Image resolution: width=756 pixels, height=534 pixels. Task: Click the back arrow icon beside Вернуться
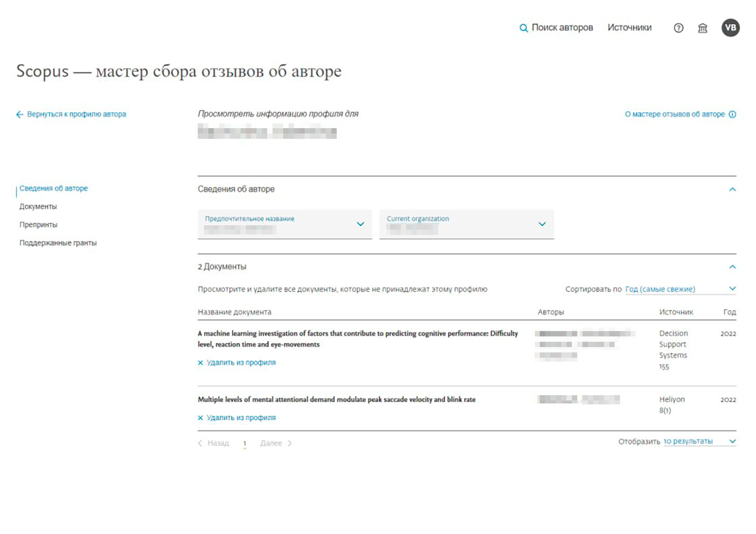19,115
